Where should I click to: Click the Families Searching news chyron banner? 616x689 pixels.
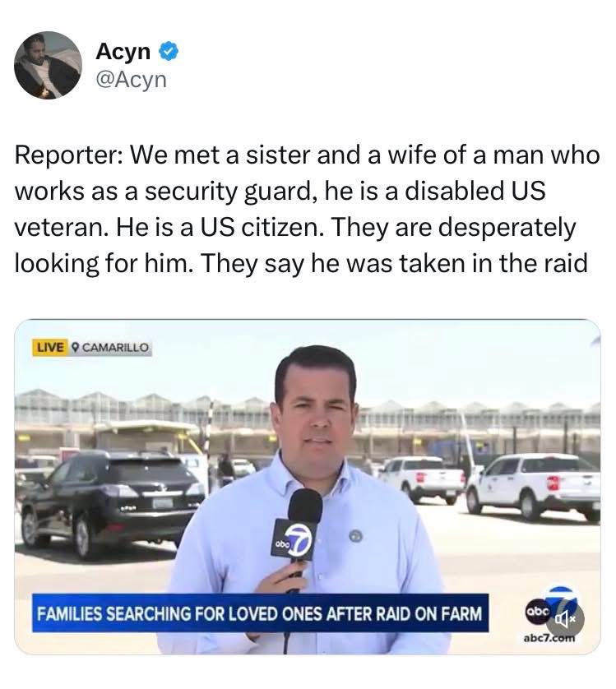click(x=260, y=613)
